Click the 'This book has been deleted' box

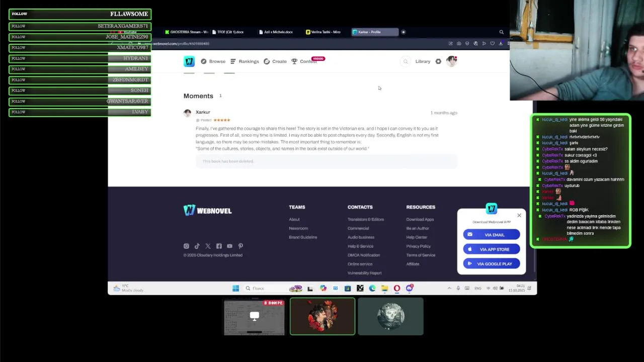(326, 161)
